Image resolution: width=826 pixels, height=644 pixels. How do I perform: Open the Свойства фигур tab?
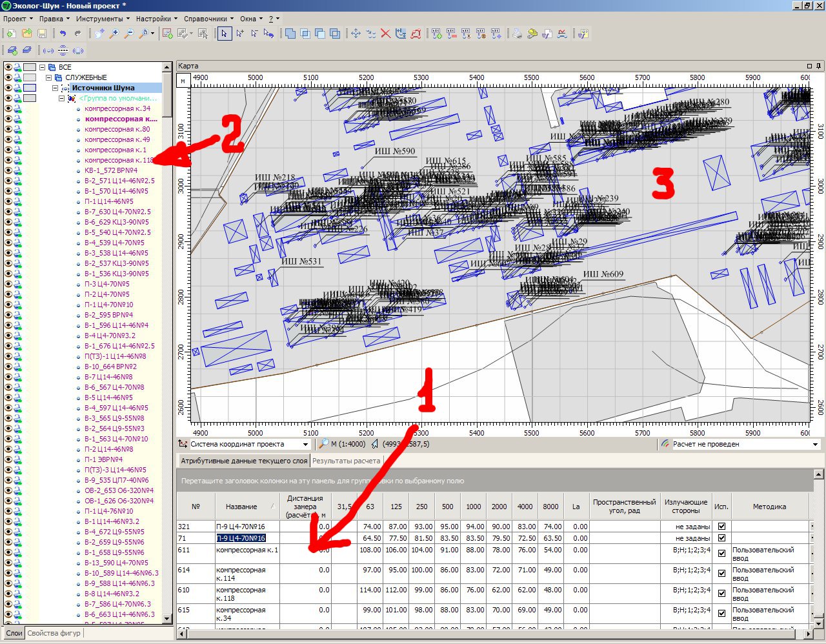click(54, 633)
